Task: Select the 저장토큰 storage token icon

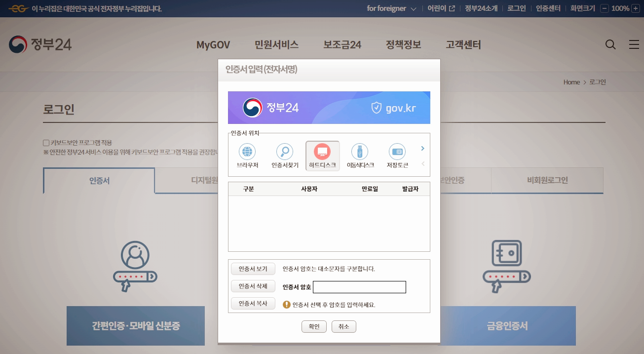Action: [397, 152]
